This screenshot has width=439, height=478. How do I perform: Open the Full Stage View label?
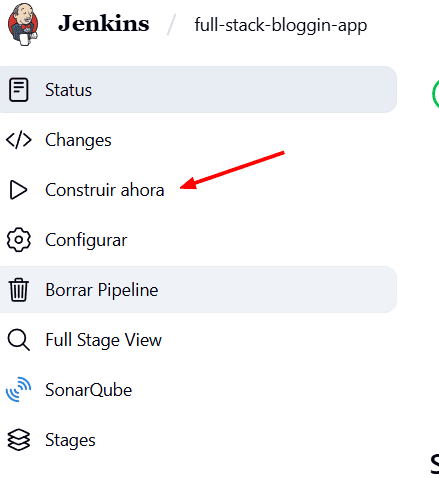pos(103,340)
